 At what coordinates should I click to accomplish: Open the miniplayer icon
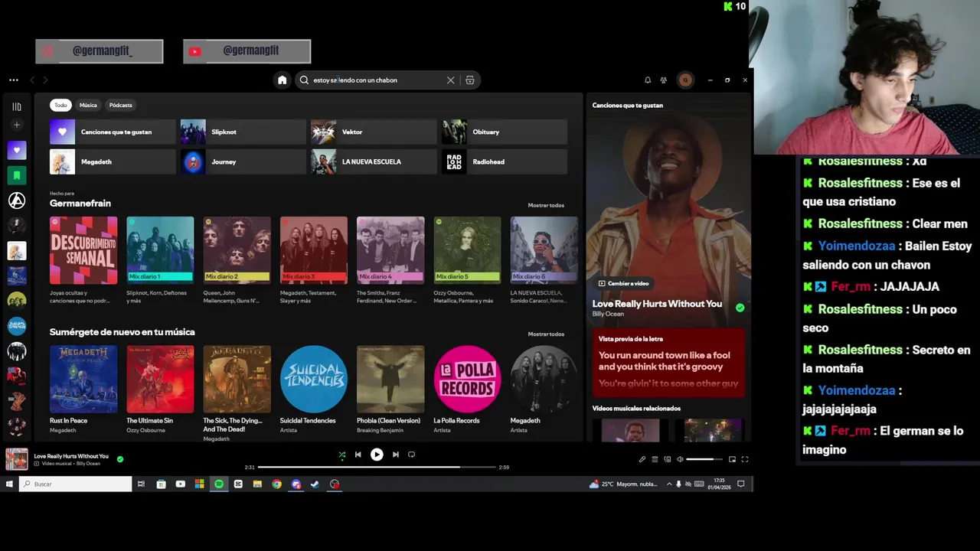732,459
